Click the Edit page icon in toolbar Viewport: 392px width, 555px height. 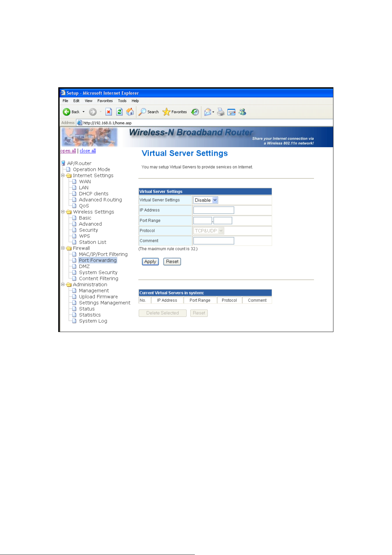pyautogui.click(x=231, y=112)
